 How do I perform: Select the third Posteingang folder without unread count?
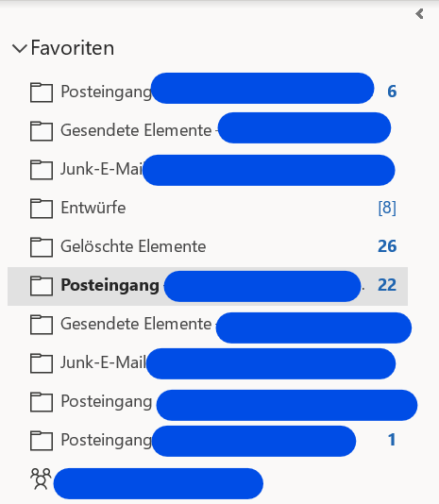(208, 402)
